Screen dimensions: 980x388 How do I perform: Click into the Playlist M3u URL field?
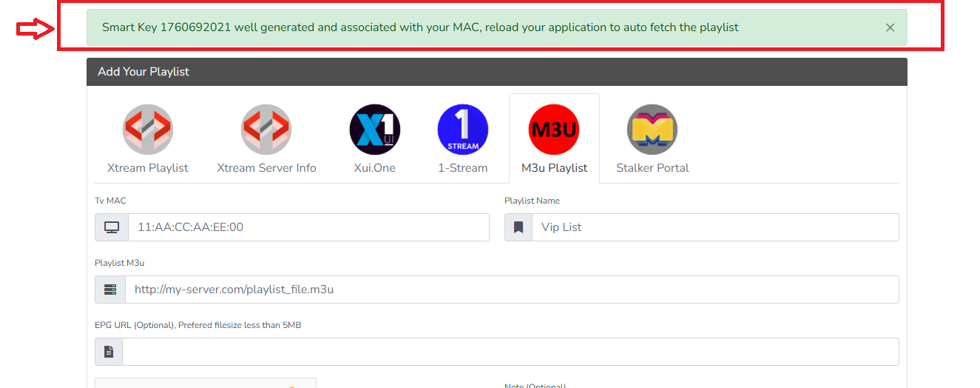coord(512,290)
